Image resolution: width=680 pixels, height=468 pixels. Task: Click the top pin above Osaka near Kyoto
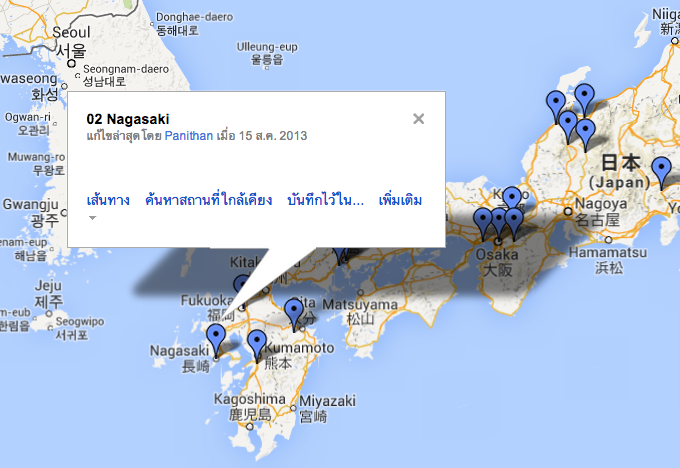coord(512,196)
